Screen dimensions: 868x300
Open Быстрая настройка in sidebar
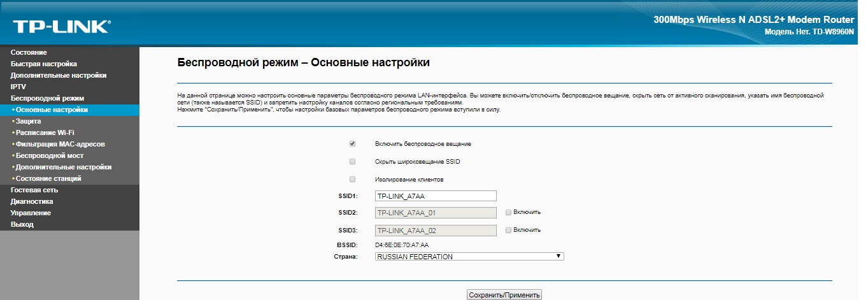click(44, 64)
